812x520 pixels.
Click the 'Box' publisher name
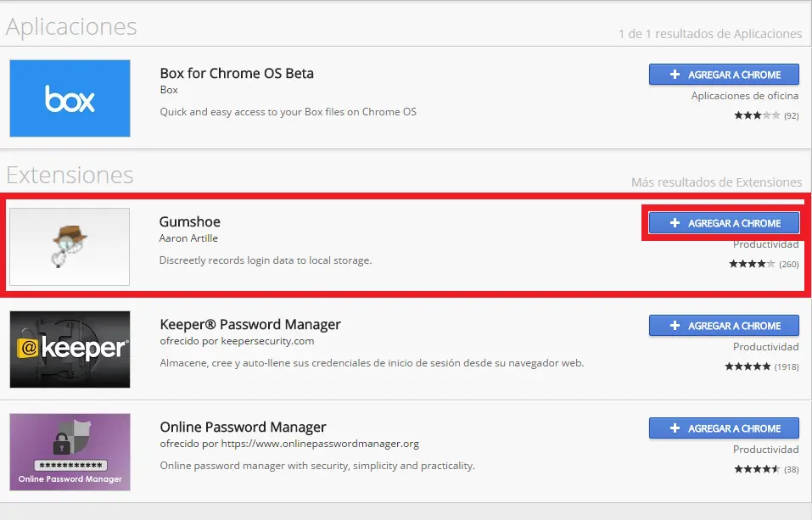point(169,90)
